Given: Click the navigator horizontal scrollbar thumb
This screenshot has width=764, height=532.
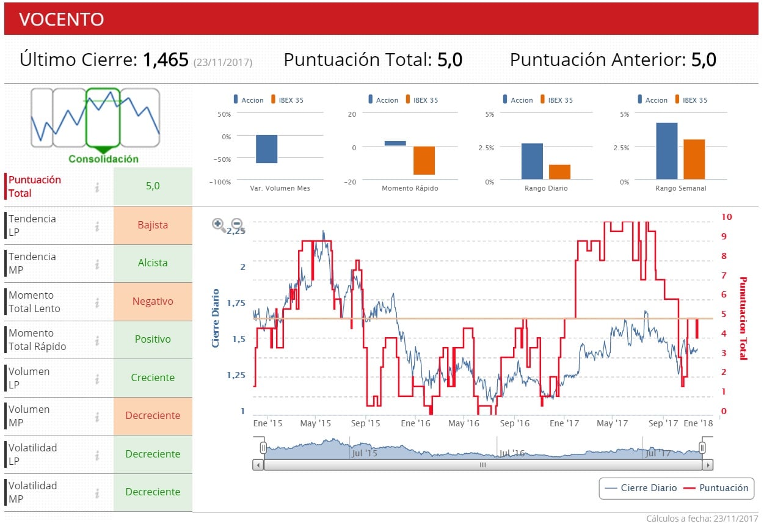Looking at the screenshot, I should 482,465.
